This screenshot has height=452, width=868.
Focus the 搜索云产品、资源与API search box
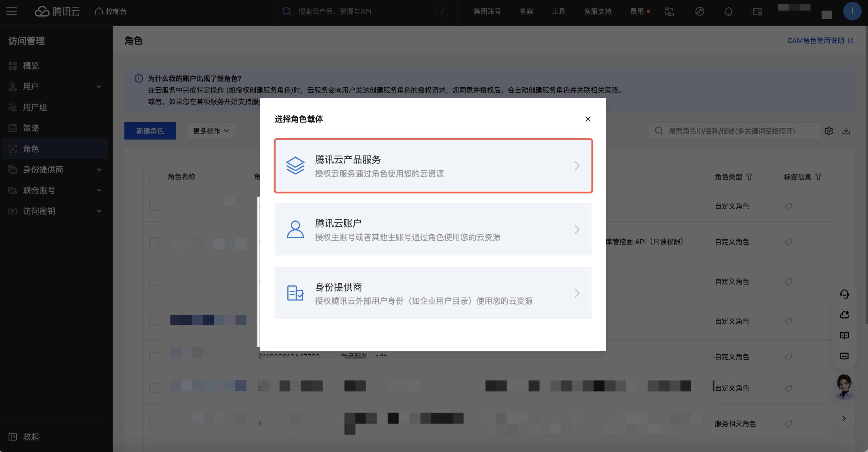pyautogui.click(x=365, y=11)
